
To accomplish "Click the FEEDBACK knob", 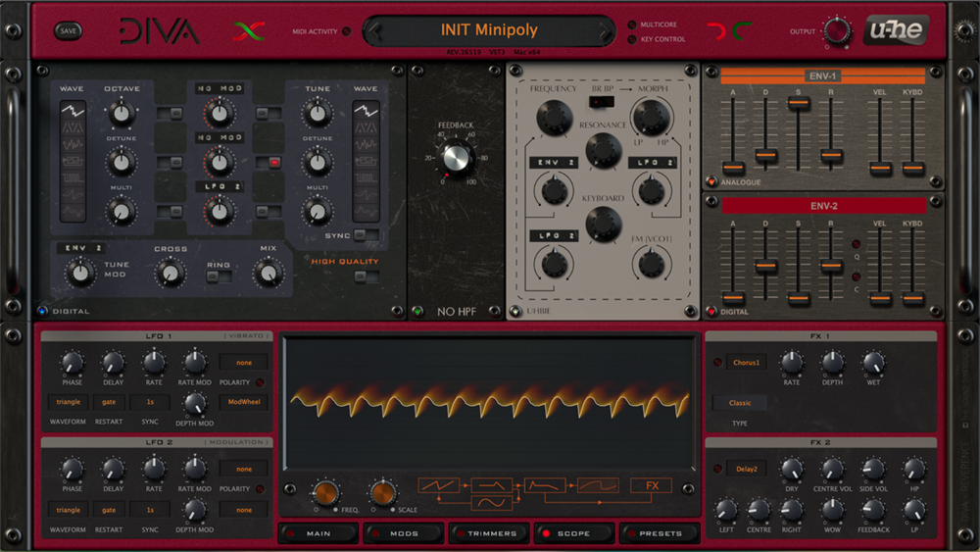I will click(457, 158).
